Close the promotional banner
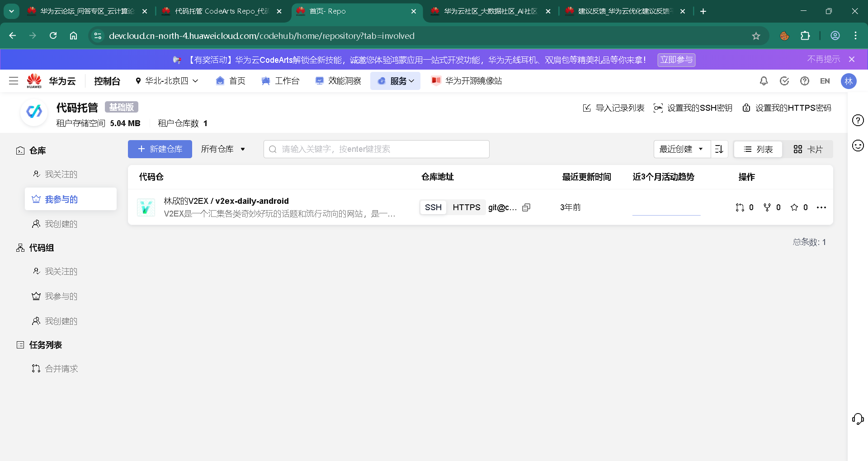This screenshot has width=868, height=461. [x=852, y=59]
